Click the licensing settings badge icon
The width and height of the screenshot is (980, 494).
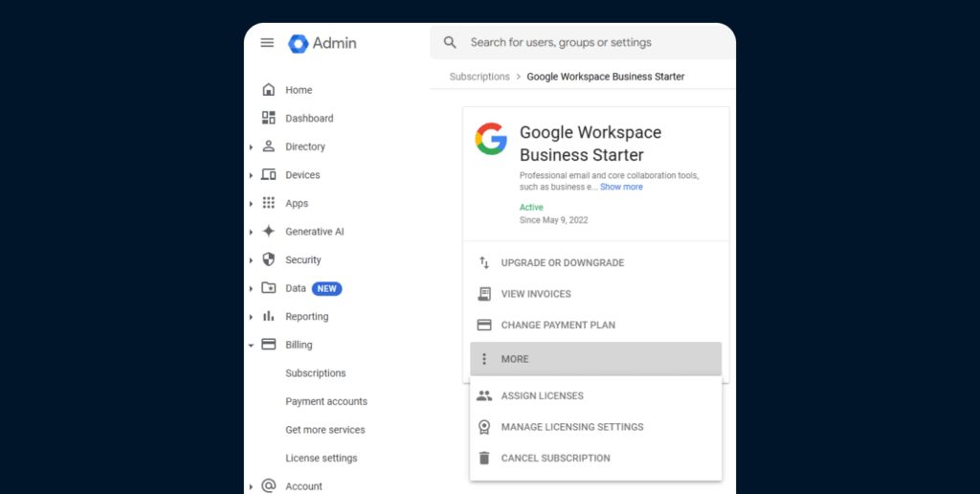[484, 427]
